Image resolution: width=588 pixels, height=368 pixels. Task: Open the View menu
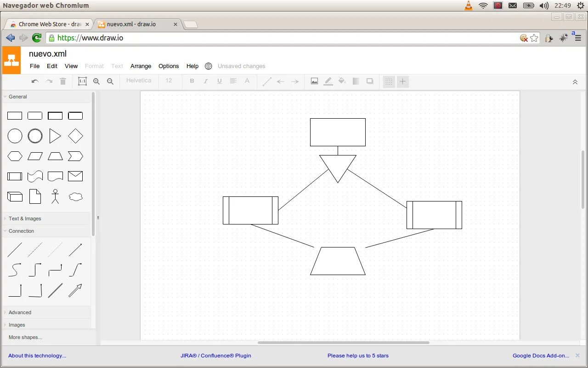coord(71,66)
